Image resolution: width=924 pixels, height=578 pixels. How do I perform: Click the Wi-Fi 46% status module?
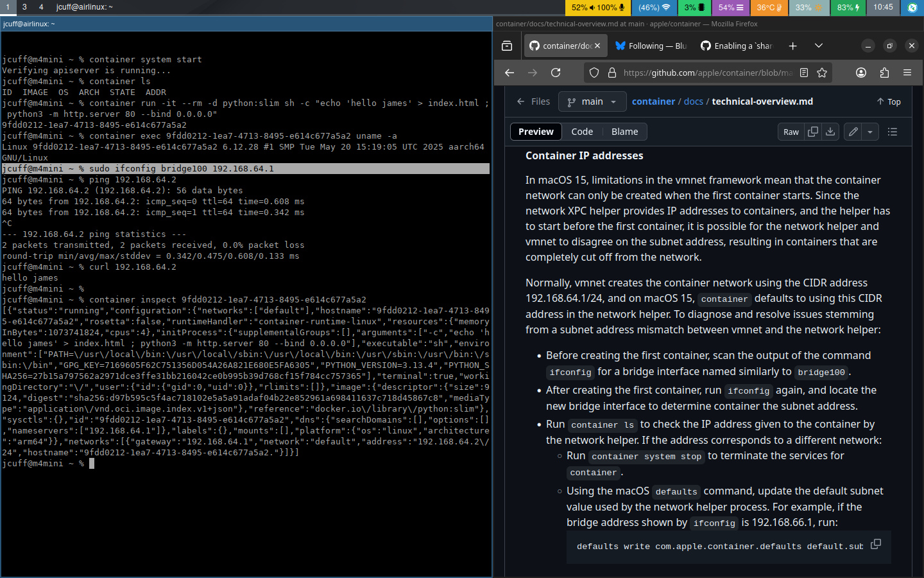click(653, 7)
